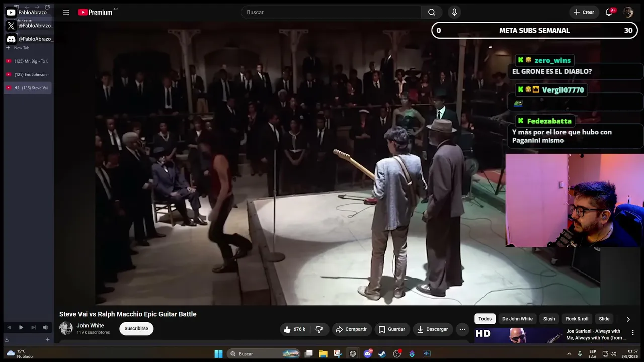Viewport: 644px width, 362px height.
Task: Select the Slash filter chip
Action: [549, 319]
